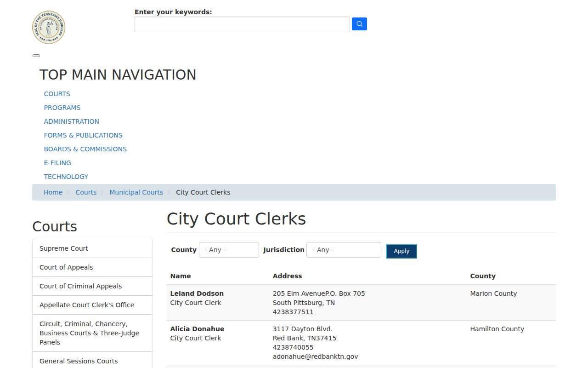Open the County filter dropdown

229,250
